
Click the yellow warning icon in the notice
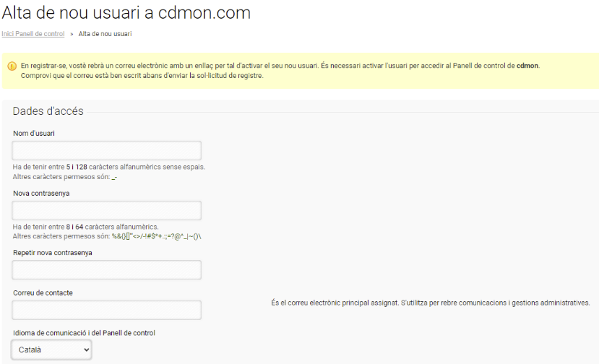point(12,66)
